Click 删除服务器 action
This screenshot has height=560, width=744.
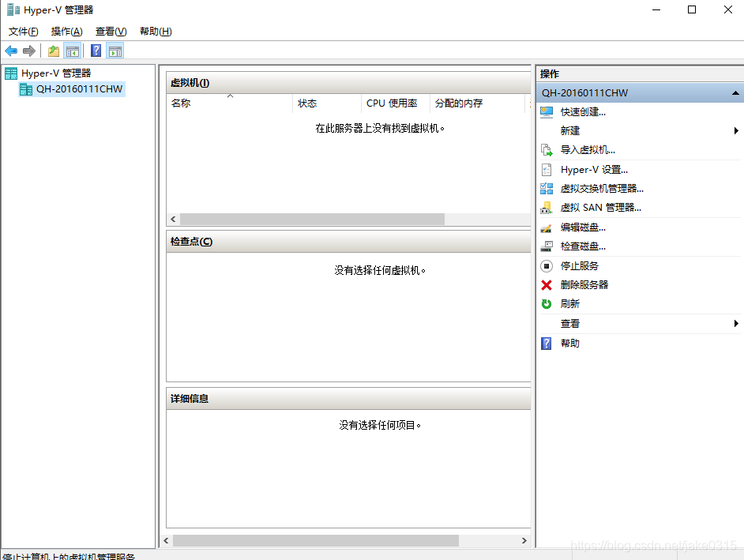pyautogui.click(x=584, y=285)
